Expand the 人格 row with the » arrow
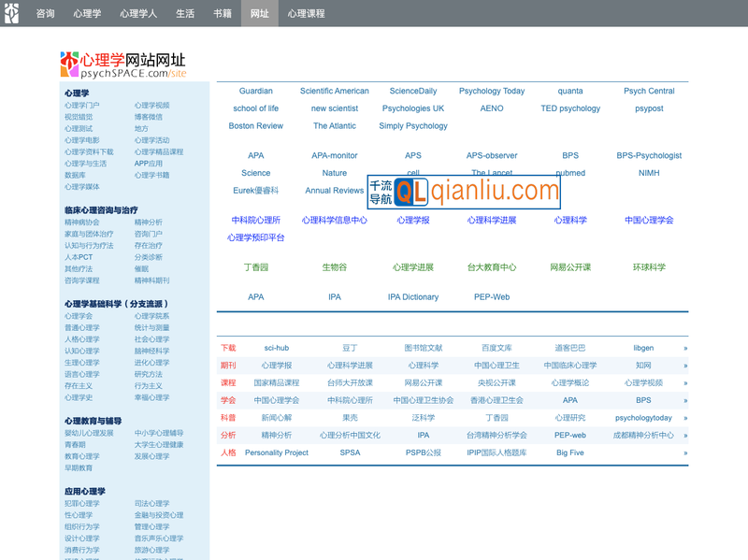748x560 pixels. [684, 453]
